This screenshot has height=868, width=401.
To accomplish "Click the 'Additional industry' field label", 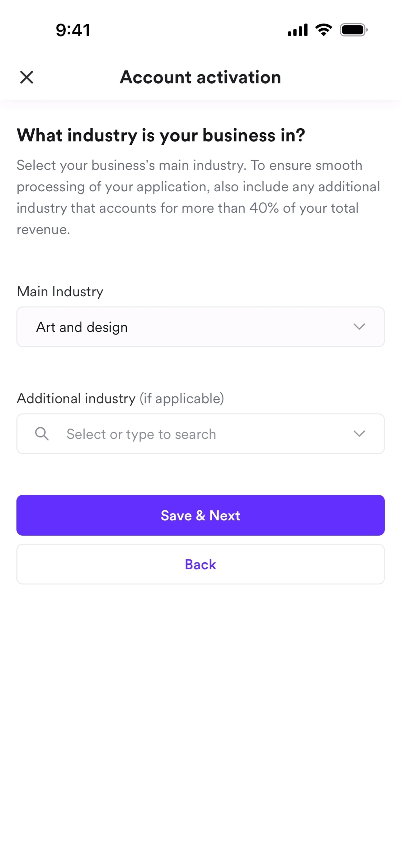I will click(x=76, y=399).
